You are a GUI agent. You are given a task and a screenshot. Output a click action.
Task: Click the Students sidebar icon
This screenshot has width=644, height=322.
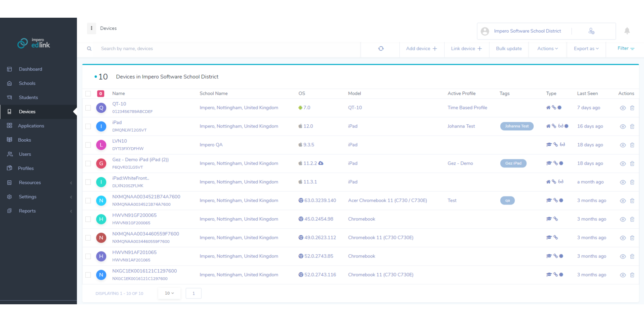[9, 97]
